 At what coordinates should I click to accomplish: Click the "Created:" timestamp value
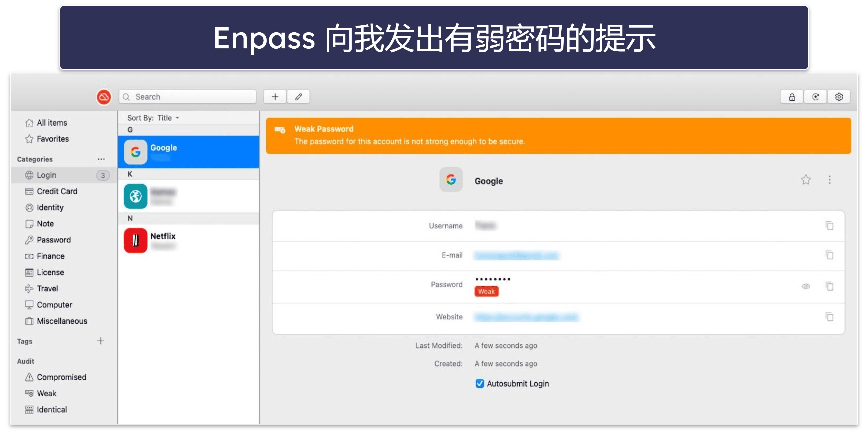tap(506, 364)
